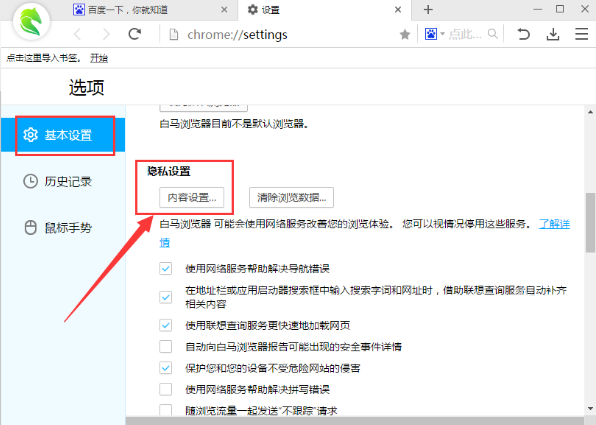This screenshot has width=596, height=425.
Task: Select 基本设置 in sidebar
Action: click(63, 135)
